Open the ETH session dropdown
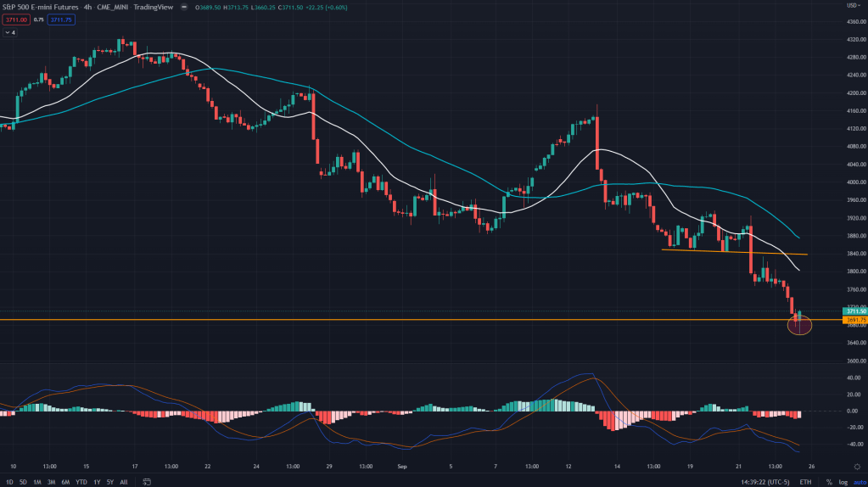 (804, 481)
